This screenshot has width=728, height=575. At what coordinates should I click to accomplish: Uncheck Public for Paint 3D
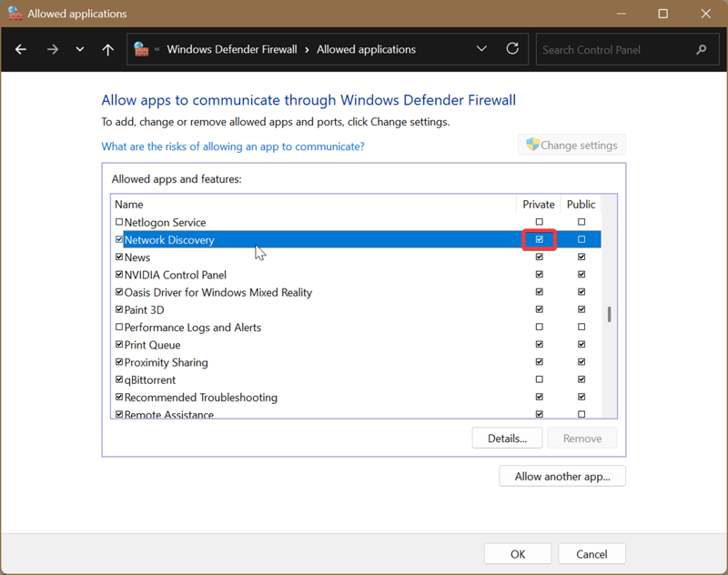pyautogui.click(x=581, y=309)
